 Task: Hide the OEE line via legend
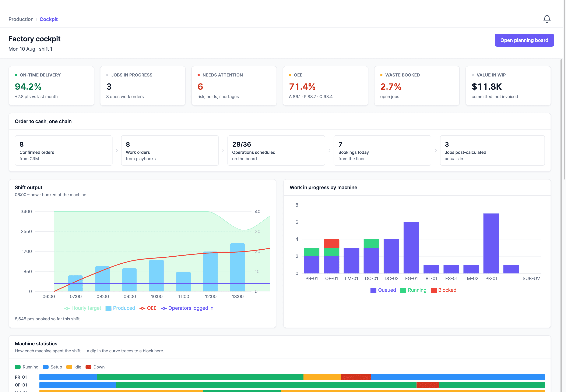148,308
